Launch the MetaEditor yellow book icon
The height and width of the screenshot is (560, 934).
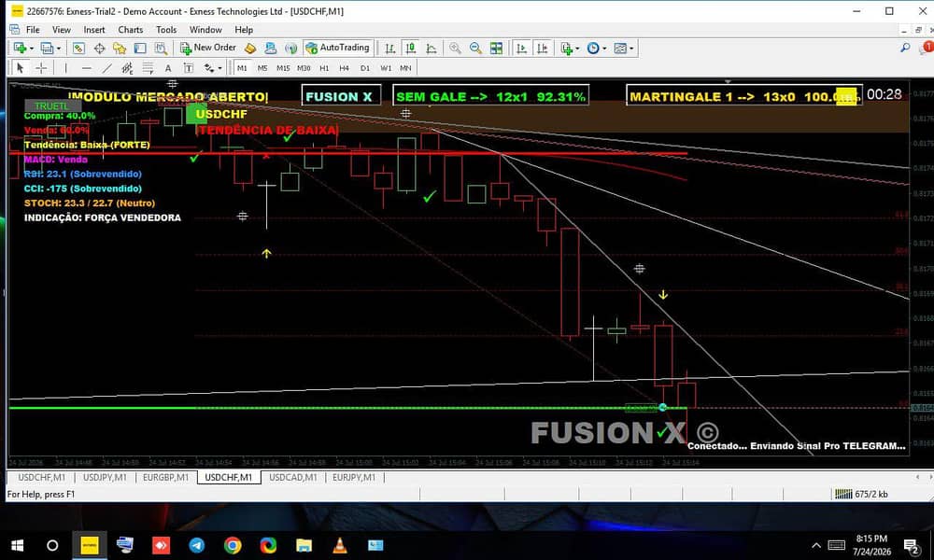[250, 49]
